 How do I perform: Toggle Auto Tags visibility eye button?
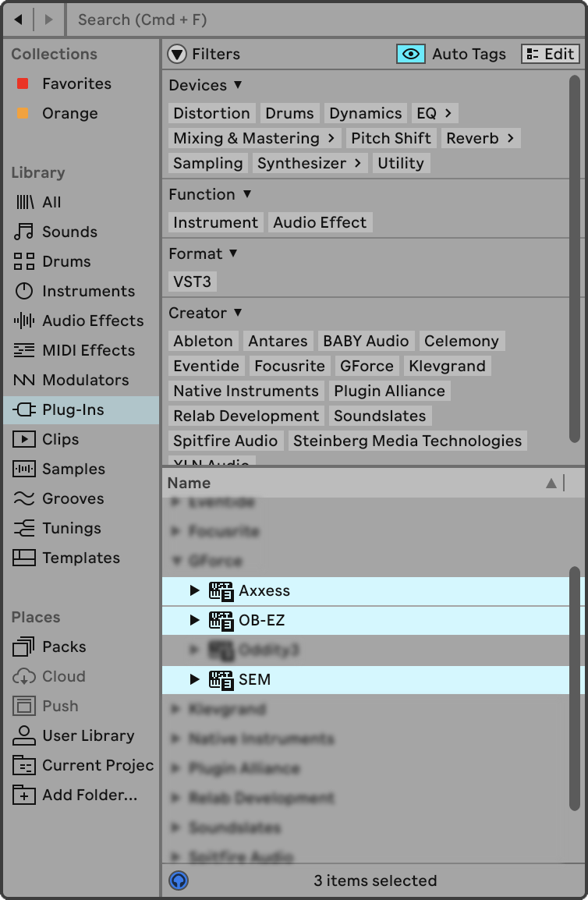pyautogui.click(x=410, y=54)
